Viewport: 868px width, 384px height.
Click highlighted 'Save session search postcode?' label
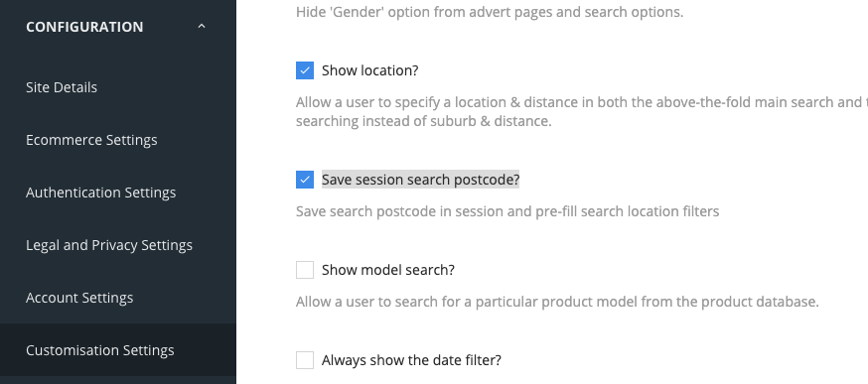coord(421,180)
